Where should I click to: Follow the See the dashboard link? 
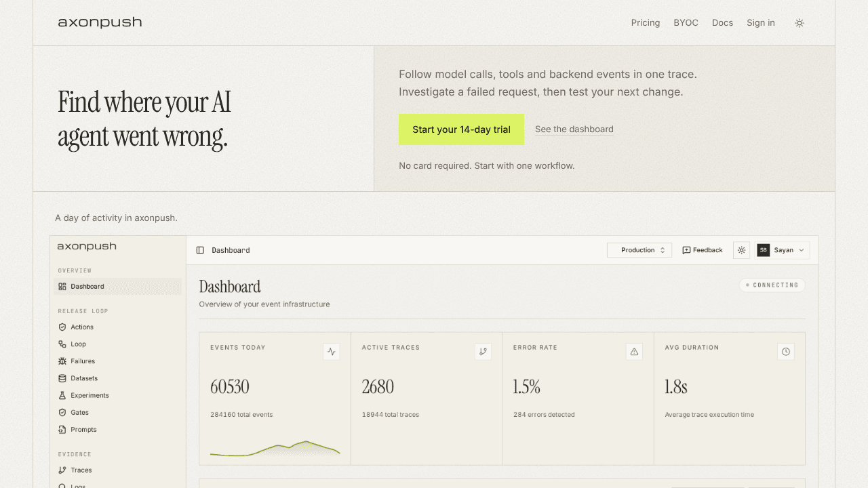[574, 129]
